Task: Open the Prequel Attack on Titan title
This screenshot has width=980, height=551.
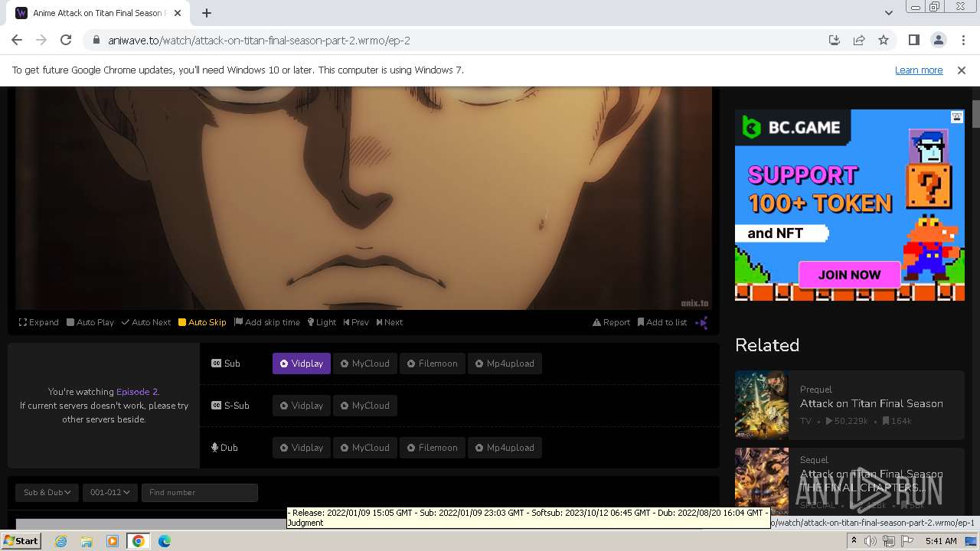Action: point(871,403)
